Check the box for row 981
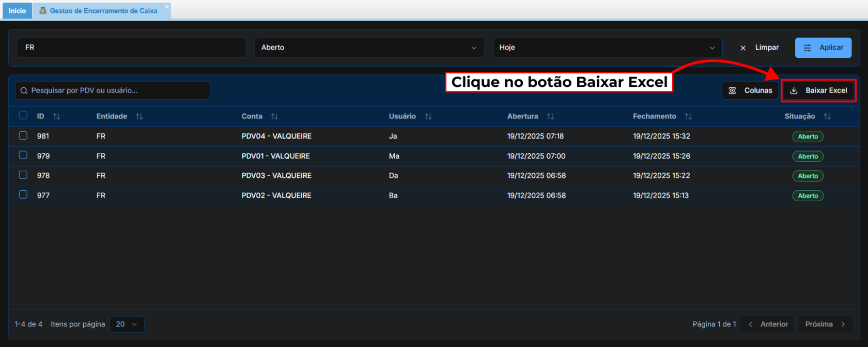This screenshot has height=347, width=868. click(x=23, y=135)
